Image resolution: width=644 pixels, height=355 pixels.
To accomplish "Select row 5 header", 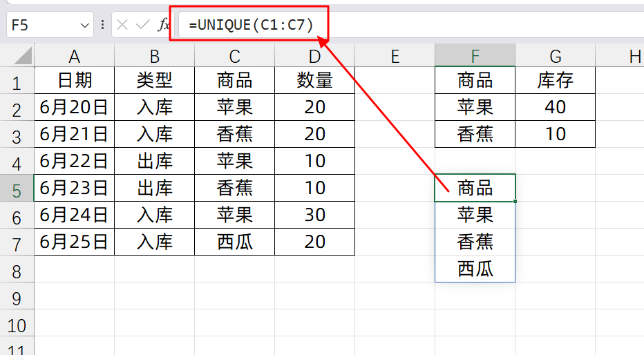I will 17,188.
